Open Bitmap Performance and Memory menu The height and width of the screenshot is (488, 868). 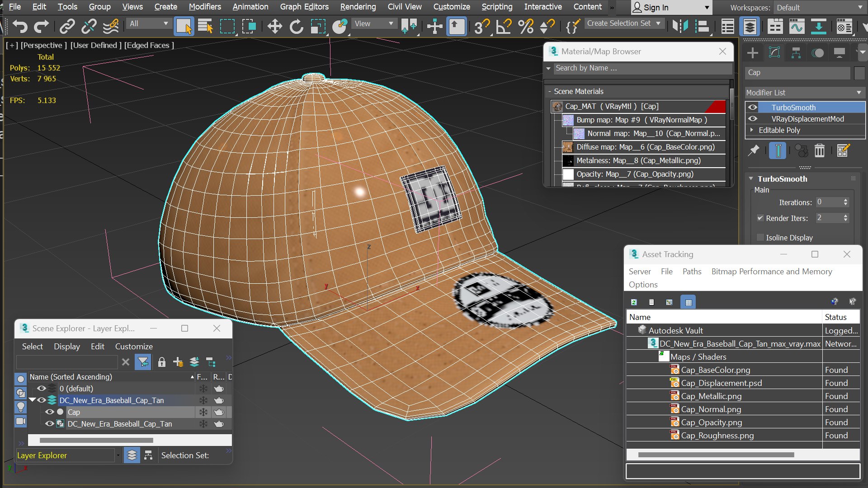tap(772, 272)
